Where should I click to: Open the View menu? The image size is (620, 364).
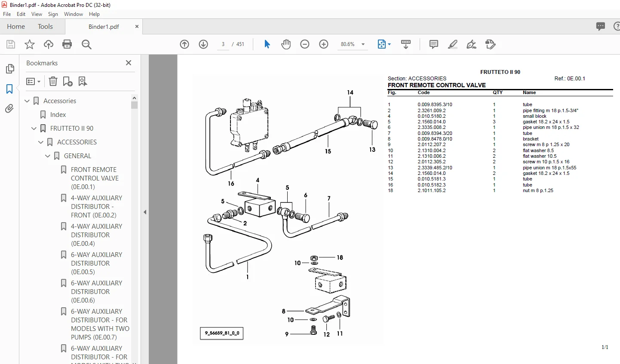37,14
